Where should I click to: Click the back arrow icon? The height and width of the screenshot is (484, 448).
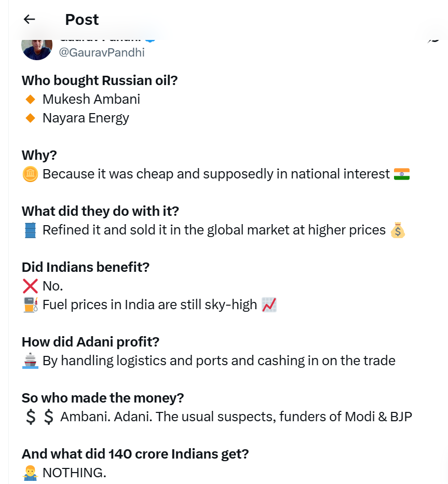coord(30,19)
